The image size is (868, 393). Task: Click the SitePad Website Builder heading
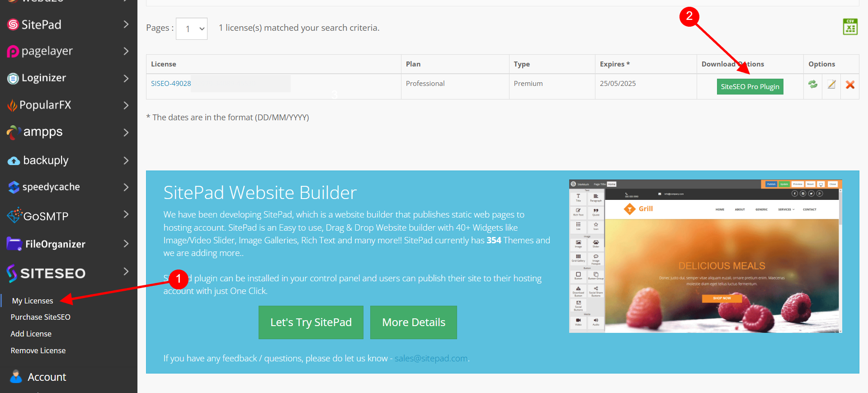(260, 193)
